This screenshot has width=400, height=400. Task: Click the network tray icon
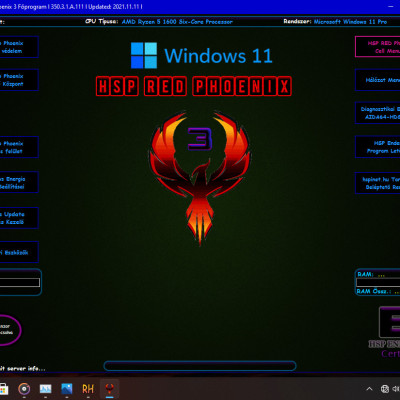(385, 389)
